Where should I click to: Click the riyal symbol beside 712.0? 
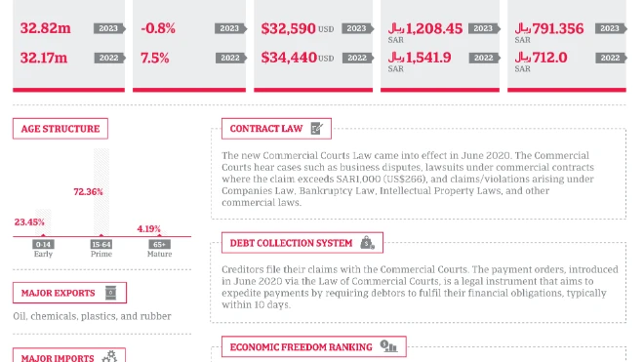click(x=523, y=58)
